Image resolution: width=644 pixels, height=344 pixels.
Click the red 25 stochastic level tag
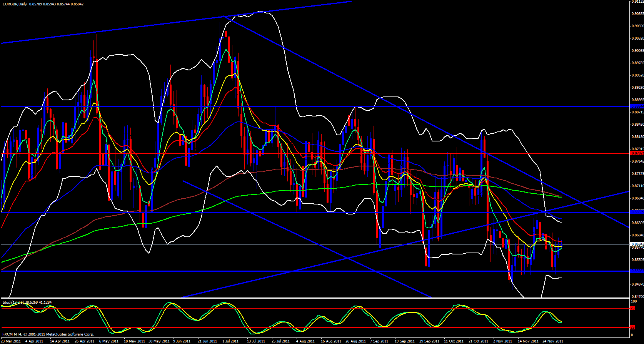(633, 327)
